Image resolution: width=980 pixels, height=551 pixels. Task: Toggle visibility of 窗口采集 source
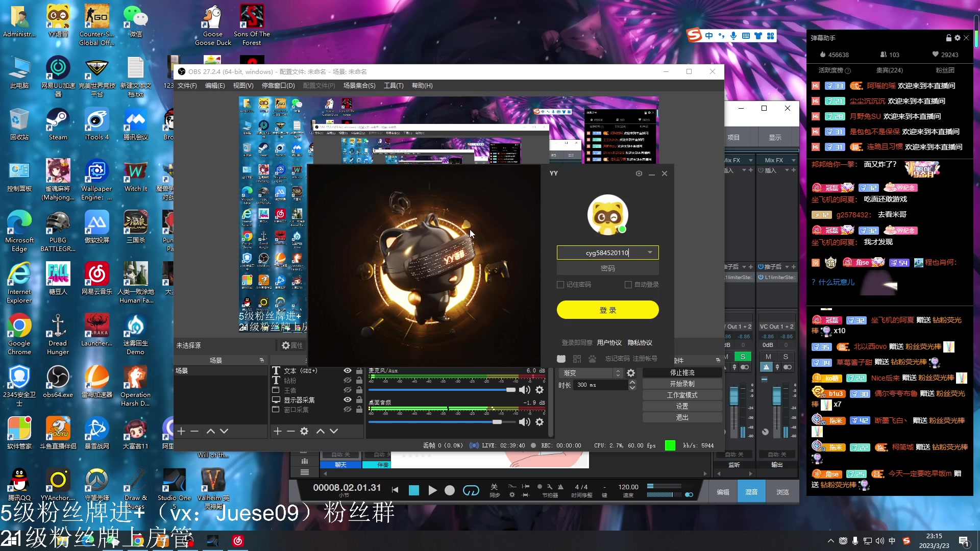click(x=348, y=410)
